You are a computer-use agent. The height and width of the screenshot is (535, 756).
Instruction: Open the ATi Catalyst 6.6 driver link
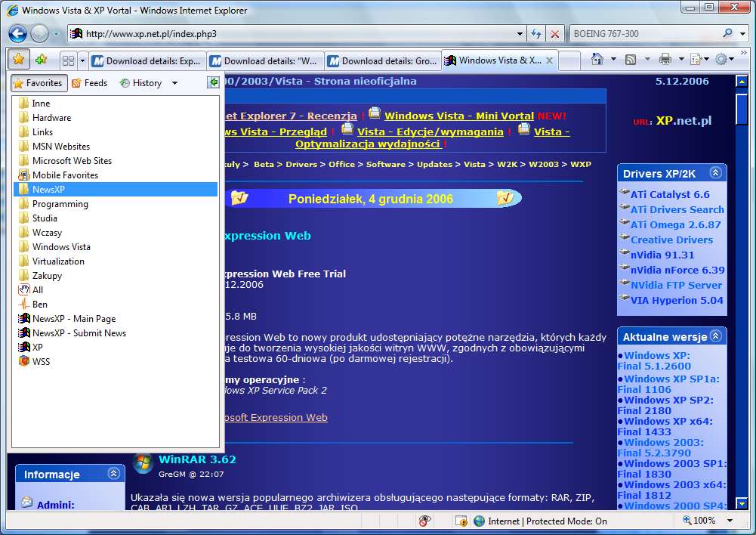click(670, 194)
